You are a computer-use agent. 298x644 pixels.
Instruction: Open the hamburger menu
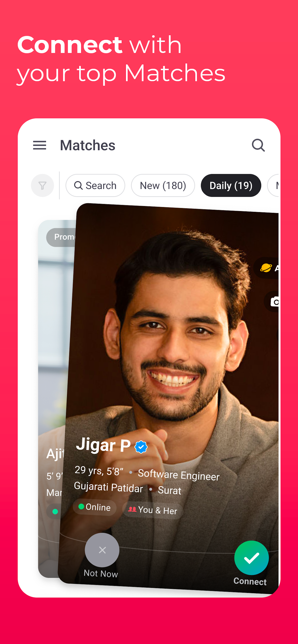click(x=40, y=145)
